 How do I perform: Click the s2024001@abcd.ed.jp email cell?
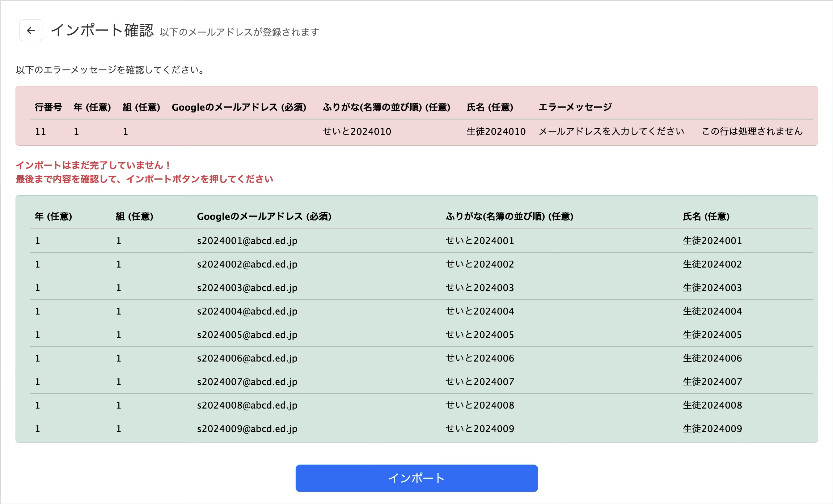pos(247,241)
